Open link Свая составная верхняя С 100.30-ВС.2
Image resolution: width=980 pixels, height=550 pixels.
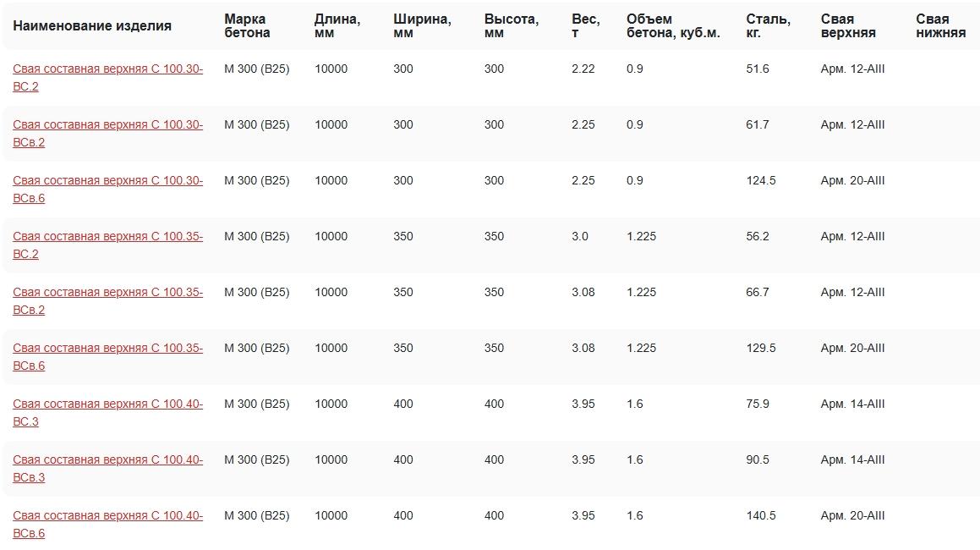point(107,69)
